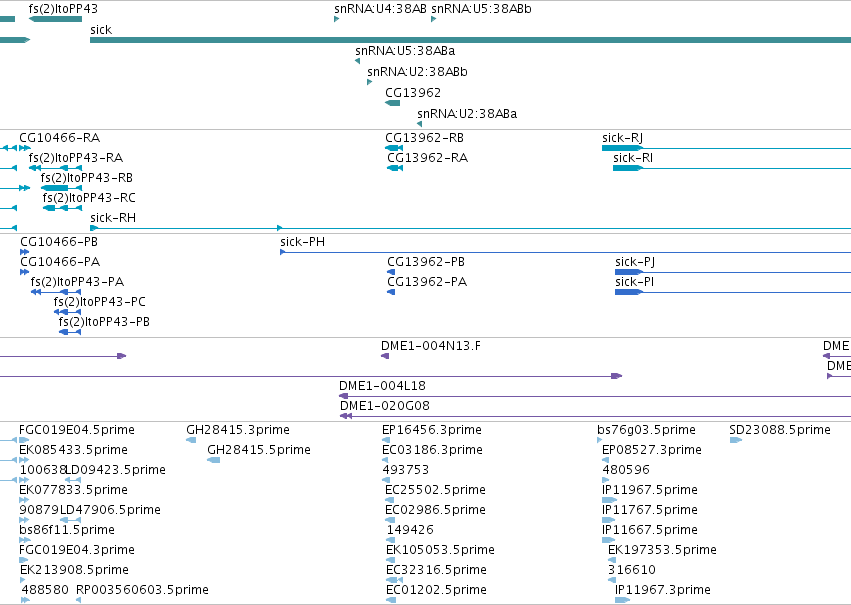Click EST EP08527.3prime
This screenshot has width=851, height=605.
tap(652, 450)
